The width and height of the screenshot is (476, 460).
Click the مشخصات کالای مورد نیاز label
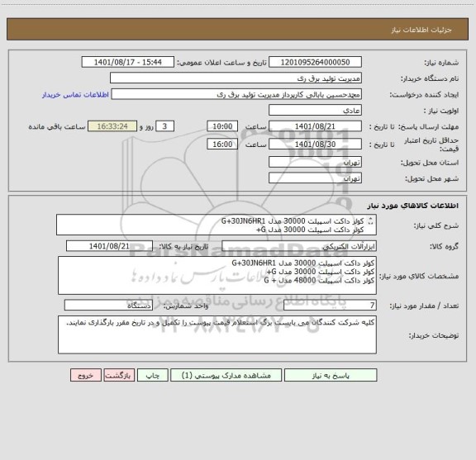(419, 276)
